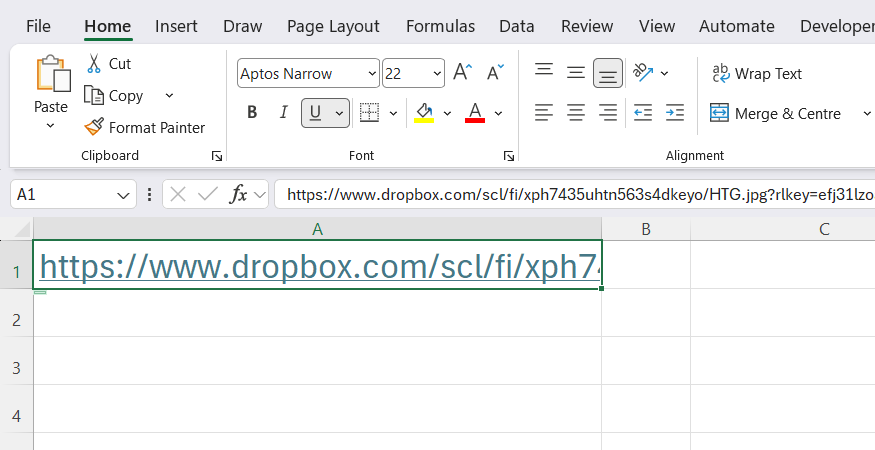
Task: Open borders dropdown arrow
Action: pyautogui.click(x=393, y=113)
